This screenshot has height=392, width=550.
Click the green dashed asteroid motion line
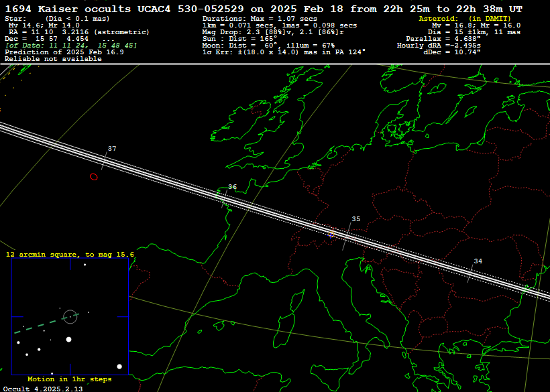click(47, 324)
